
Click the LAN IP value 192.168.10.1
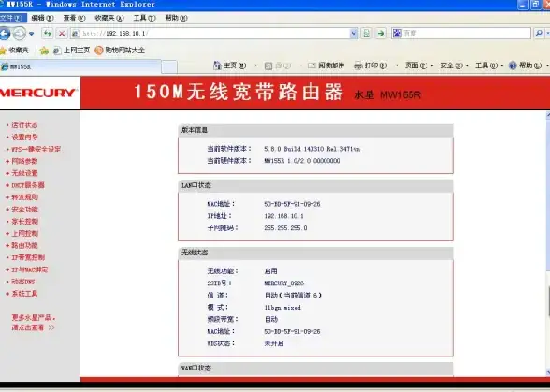283,216
